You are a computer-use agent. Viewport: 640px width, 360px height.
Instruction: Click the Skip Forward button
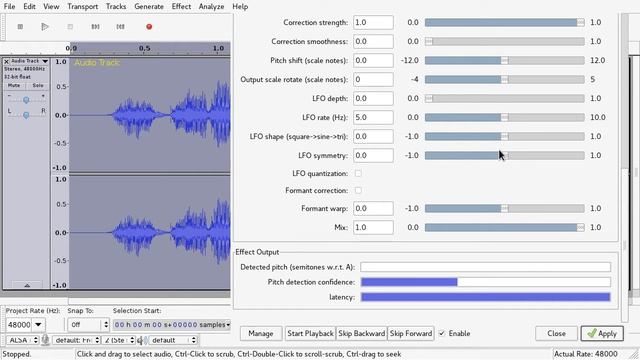(x=411, y=333)
